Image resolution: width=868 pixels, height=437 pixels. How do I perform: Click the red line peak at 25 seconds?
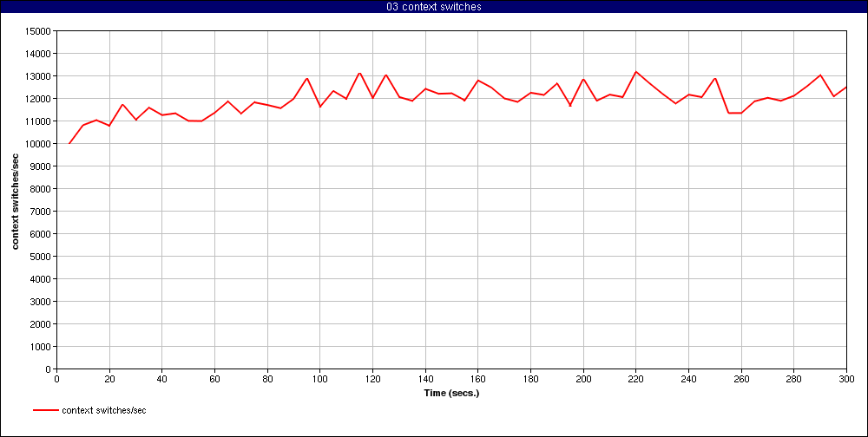coord(122,105)
